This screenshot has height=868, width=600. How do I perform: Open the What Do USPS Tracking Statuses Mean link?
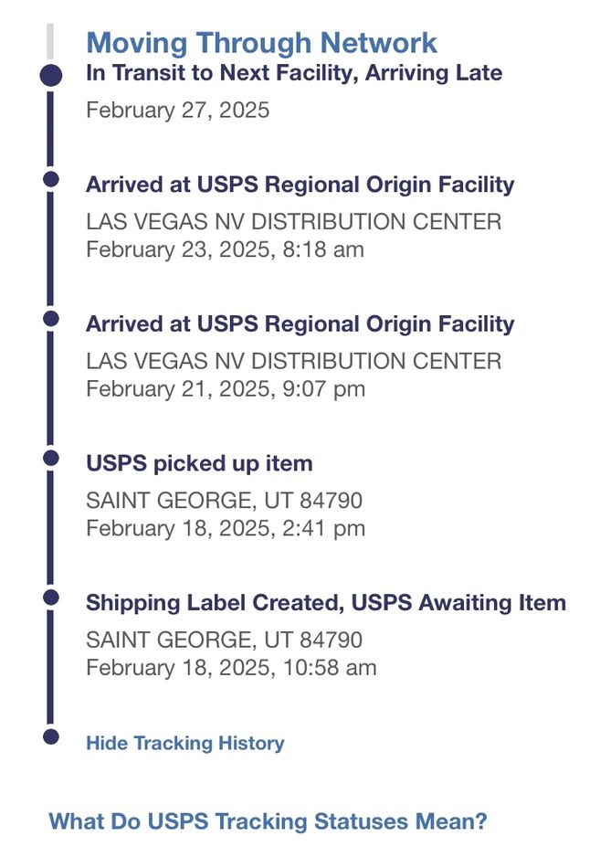[268, 821]
